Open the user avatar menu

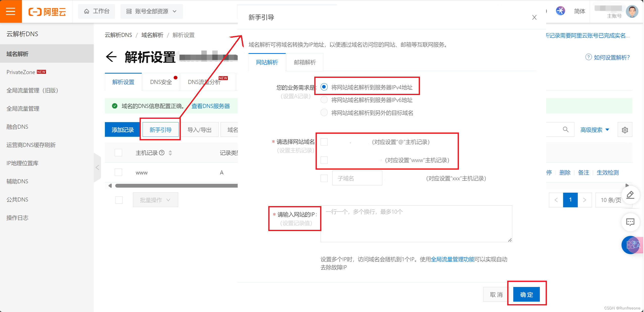tap(632, 12)
